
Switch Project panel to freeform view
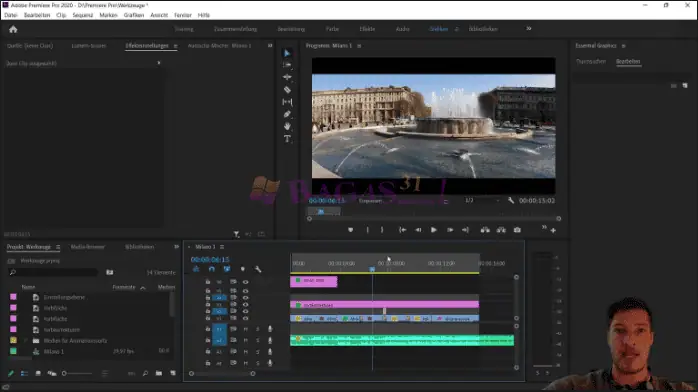tap(52, 373)
